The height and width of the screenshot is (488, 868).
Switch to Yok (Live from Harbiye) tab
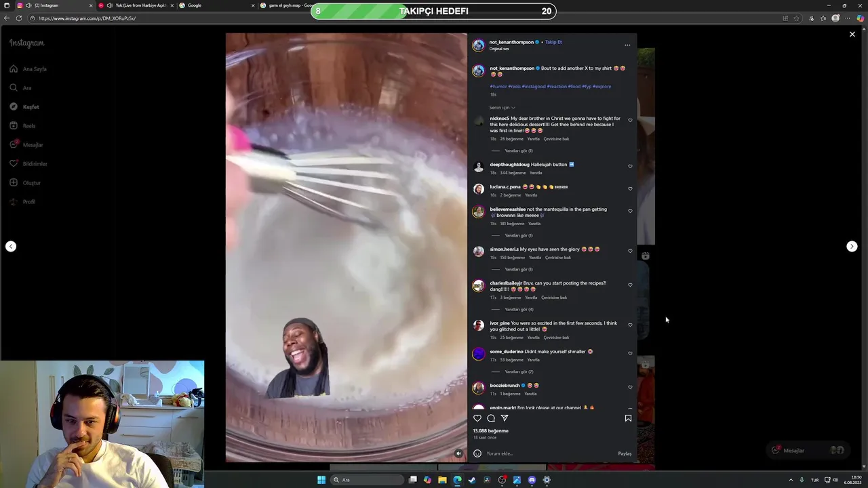pyautogui.click(x=135, y=5)
